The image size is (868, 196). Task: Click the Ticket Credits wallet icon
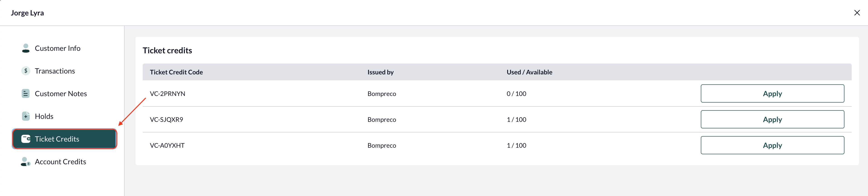click(x=26, y=139)
